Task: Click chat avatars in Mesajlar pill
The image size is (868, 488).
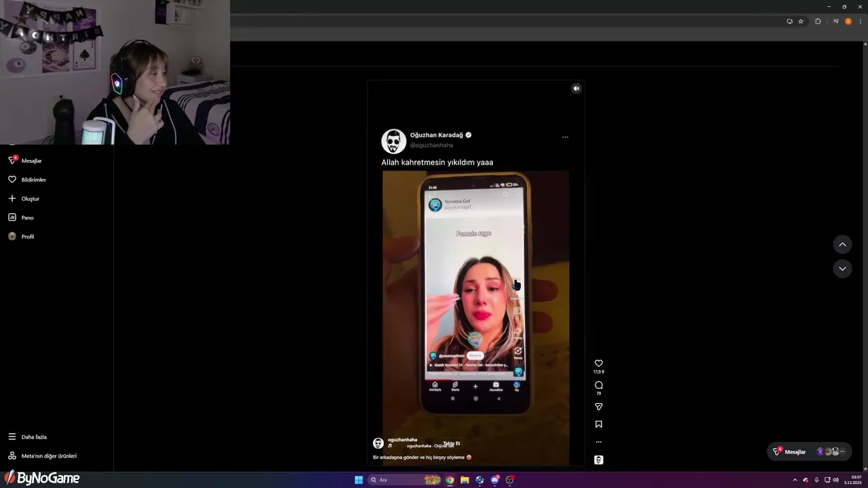Action: pos(831,451)
